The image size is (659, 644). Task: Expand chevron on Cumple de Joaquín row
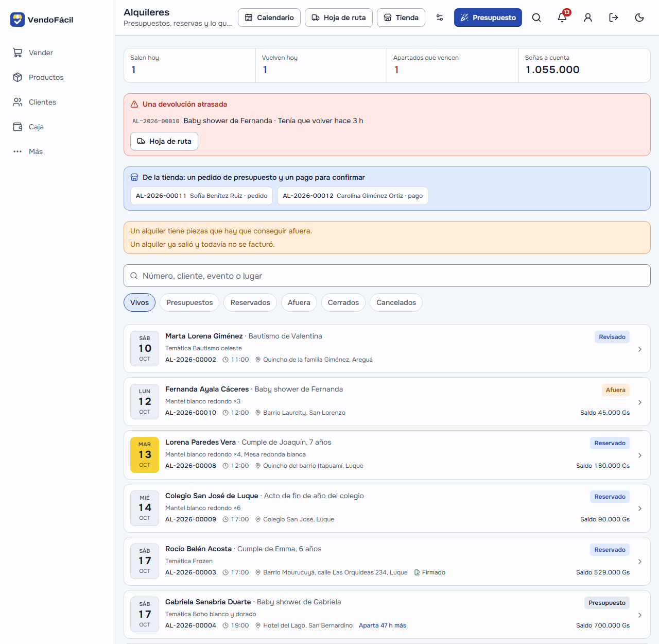point(640,455)
